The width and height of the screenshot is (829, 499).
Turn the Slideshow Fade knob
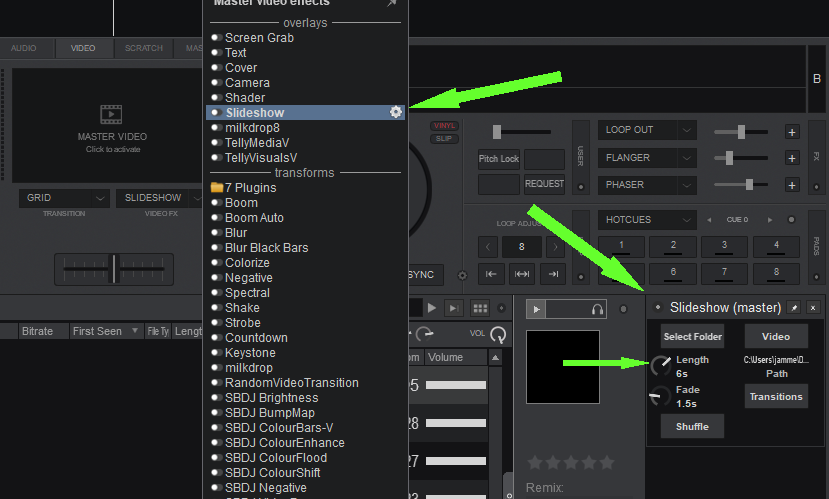click(659, 396)
